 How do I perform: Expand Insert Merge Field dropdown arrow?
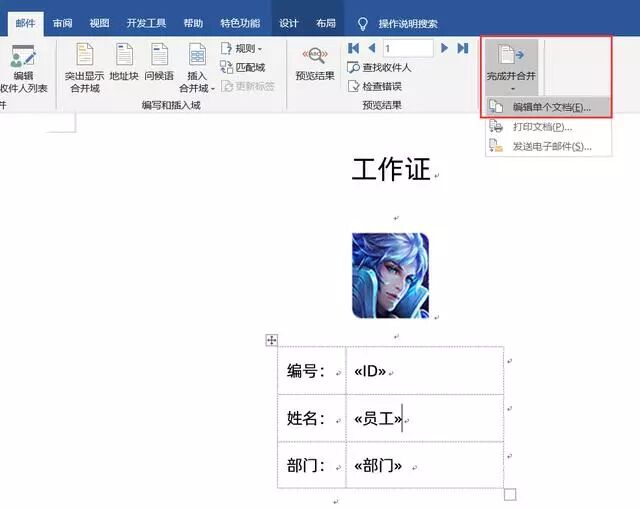[213, 89]
